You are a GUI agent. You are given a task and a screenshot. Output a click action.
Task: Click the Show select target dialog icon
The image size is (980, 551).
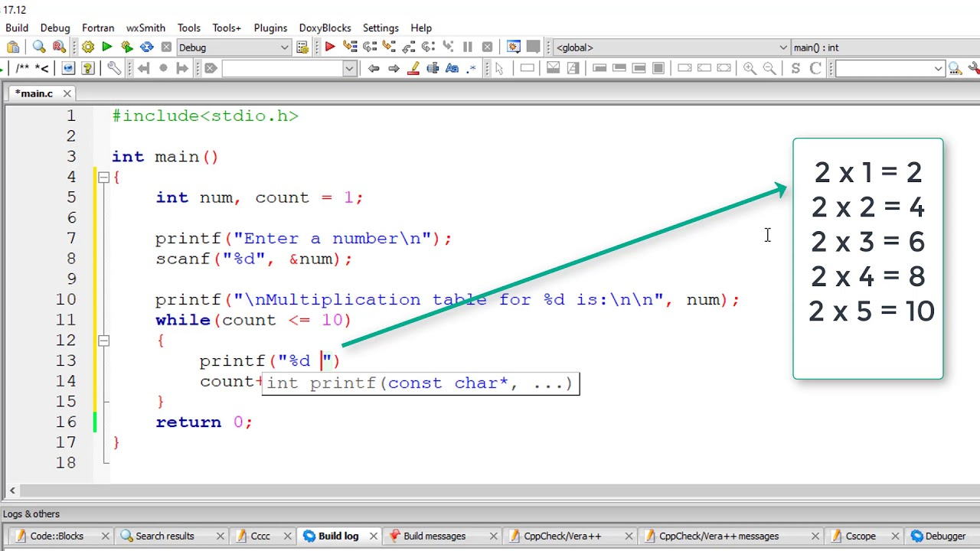302,47
